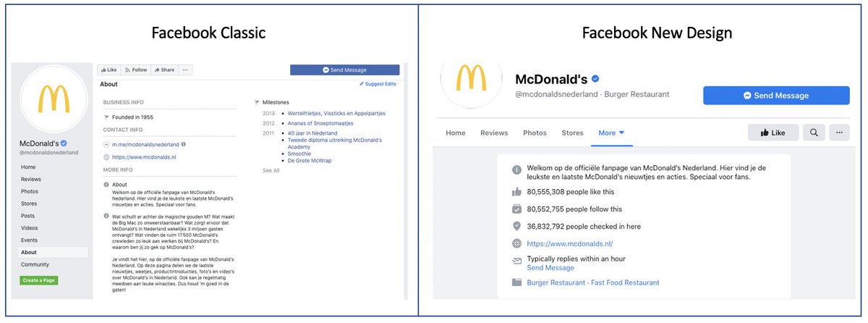The height and width of the screenshot is (323, 868).
Task: Click the Follow button in classic toolbar
Action: coord(136,70)
